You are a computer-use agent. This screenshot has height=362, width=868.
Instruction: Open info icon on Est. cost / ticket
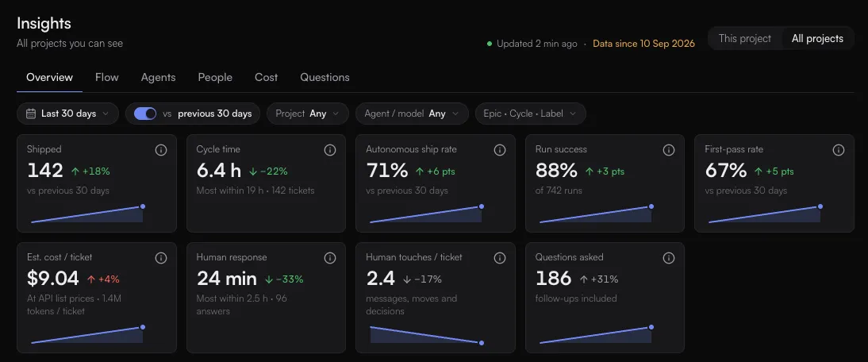[x=161, y=258]
